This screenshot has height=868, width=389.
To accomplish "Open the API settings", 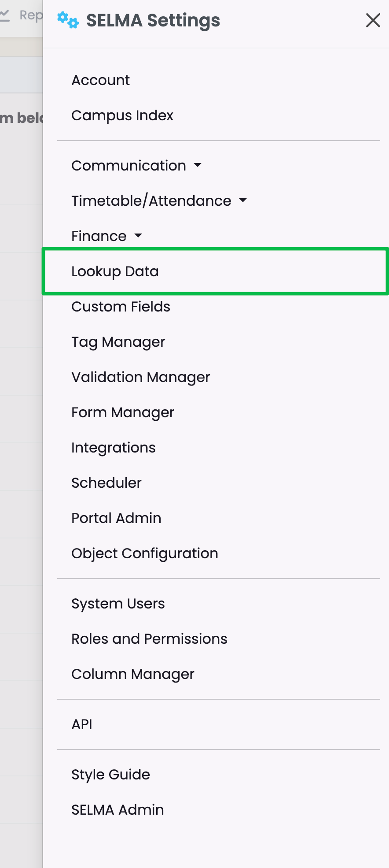I will coord(82,724).
